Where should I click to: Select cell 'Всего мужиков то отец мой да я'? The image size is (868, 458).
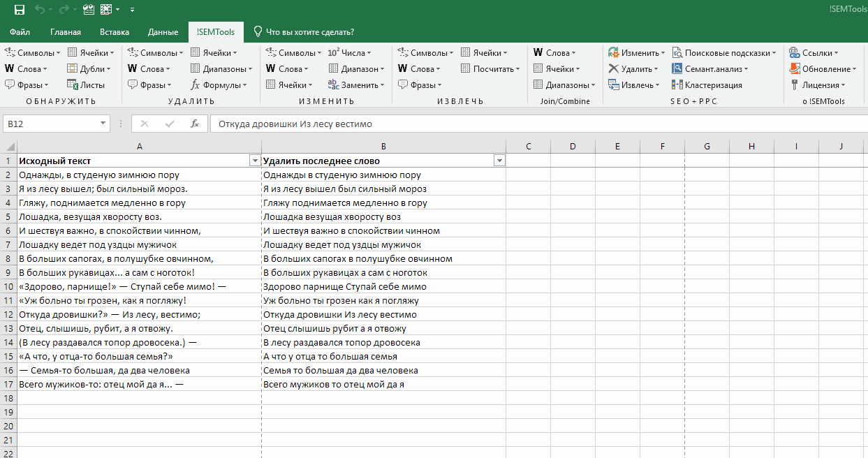tap(383, 384)
